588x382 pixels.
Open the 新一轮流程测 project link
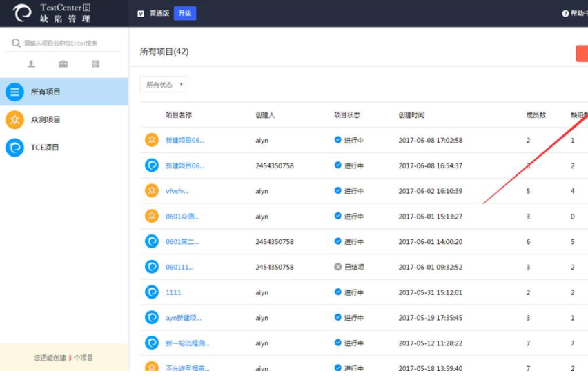click(x=188, y=343)
